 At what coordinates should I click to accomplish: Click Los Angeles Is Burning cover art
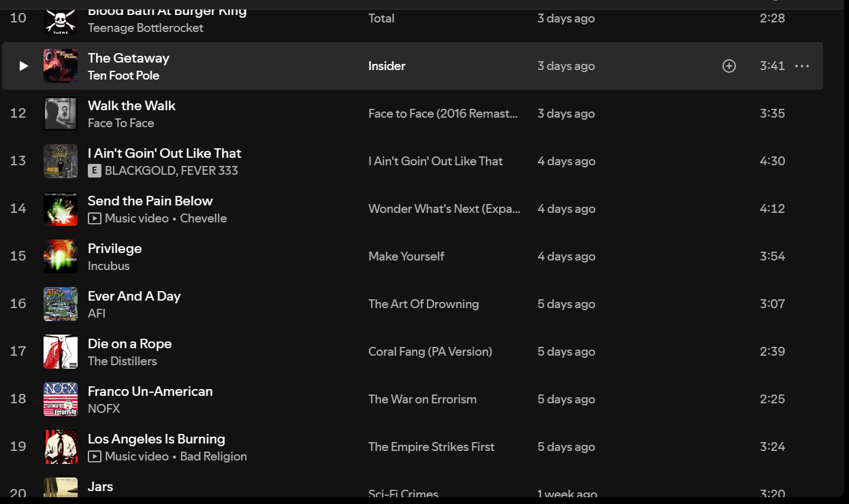point(61,447)
